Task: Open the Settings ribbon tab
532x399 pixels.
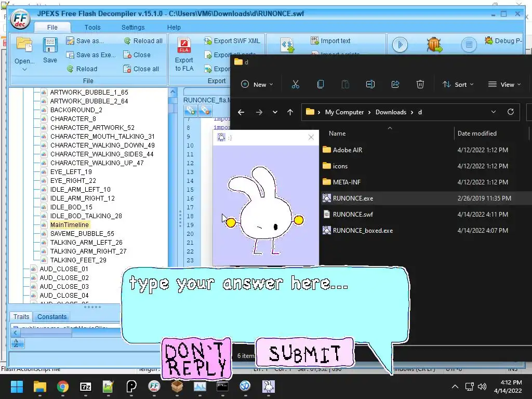Action: (133, 27)
